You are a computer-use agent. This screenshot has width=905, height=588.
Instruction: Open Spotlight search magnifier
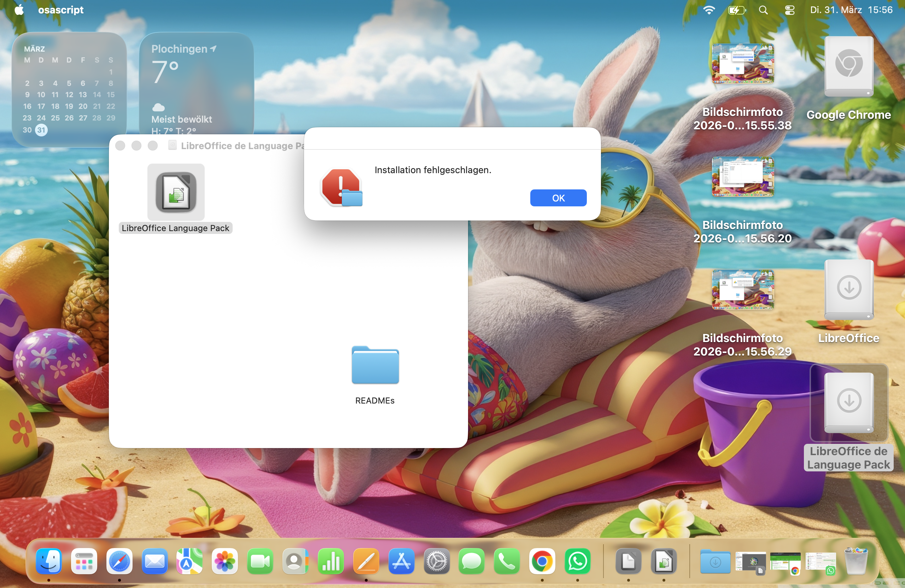763,10
